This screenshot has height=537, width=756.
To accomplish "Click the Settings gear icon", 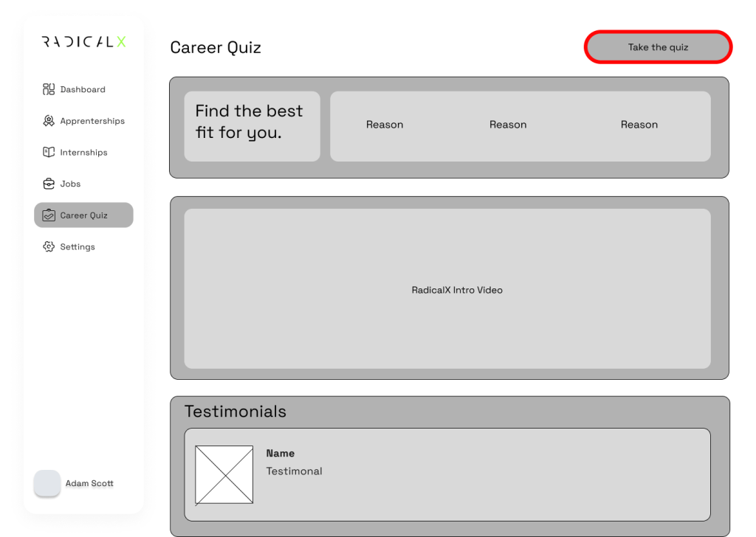I will point(49,246).
